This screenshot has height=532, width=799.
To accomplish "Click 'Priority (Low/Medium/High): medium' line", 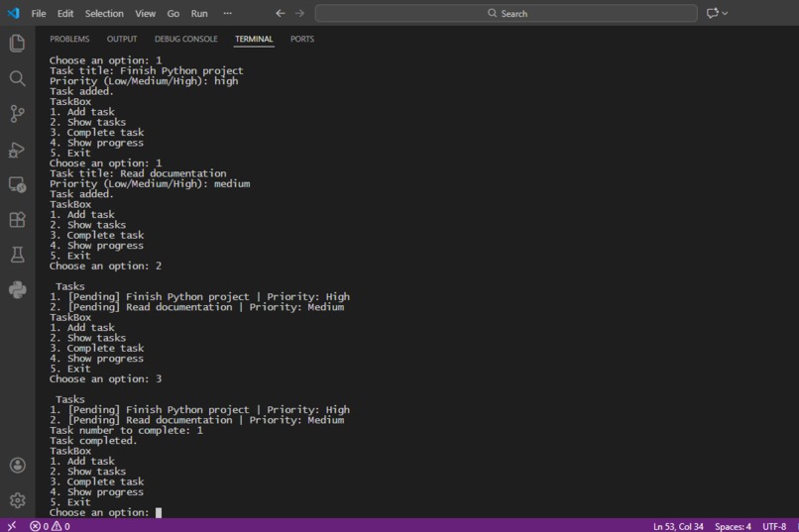I will tap(150, 184).
